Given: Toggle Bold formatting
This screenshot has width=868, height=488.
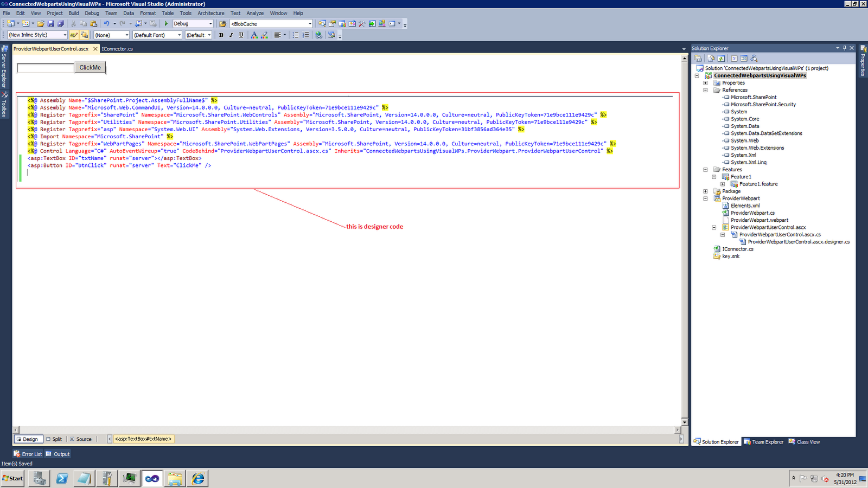Looking at the screenshot, I should pos(221,35).
